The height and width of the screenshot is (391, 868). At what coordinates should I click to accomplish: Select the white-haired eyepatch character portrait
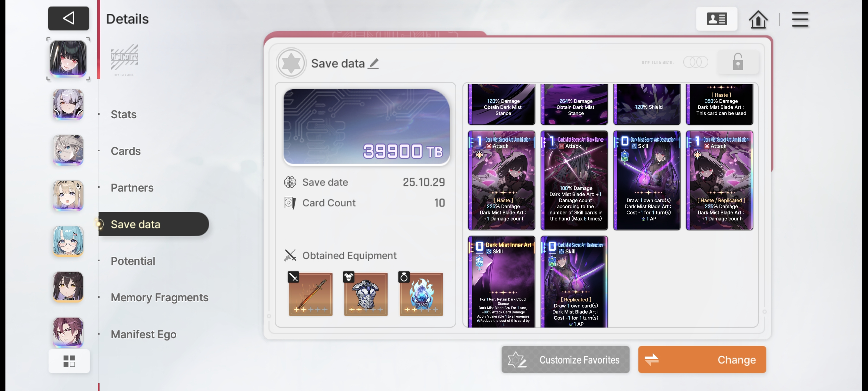point(68,104)
